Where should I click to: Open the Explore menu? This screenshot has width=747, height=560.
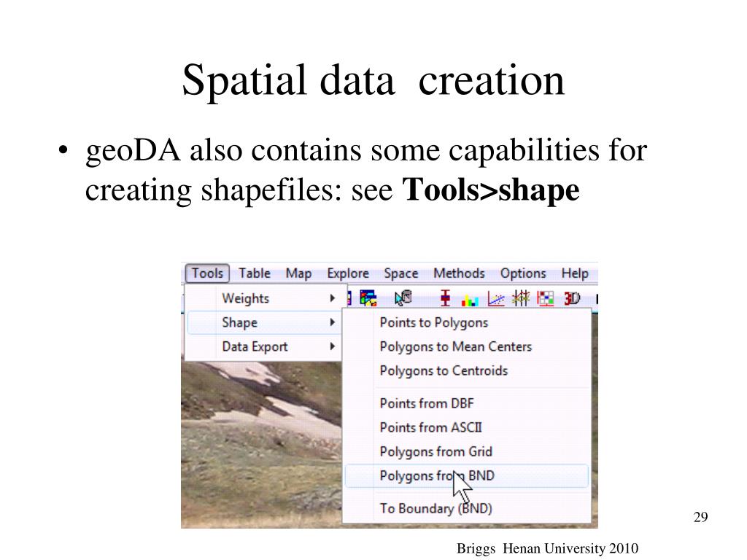pos(348,273)
